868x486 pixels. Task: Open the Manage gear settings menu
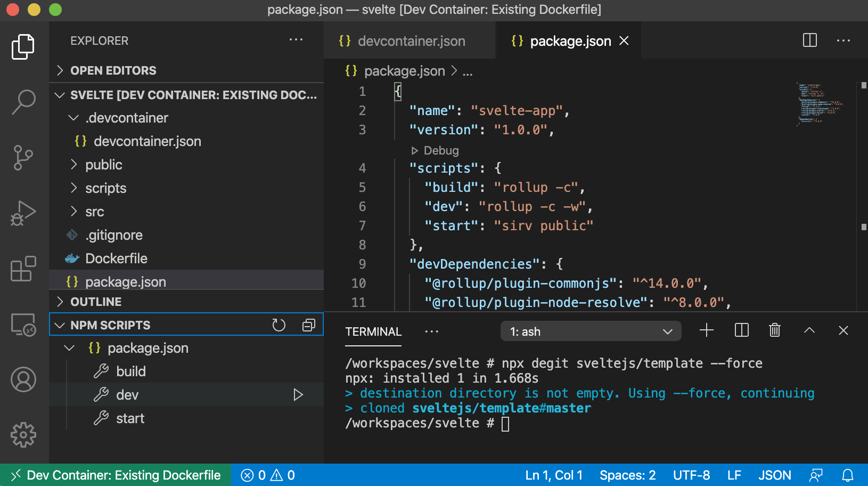tap(23, 435)
